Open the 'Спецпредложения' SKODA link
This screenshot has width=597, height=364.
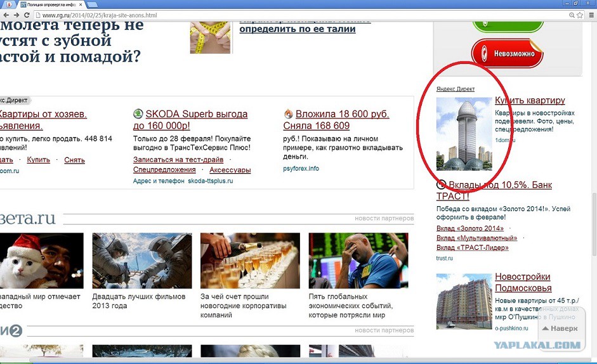pyautogui.click(x=164, y=170)
